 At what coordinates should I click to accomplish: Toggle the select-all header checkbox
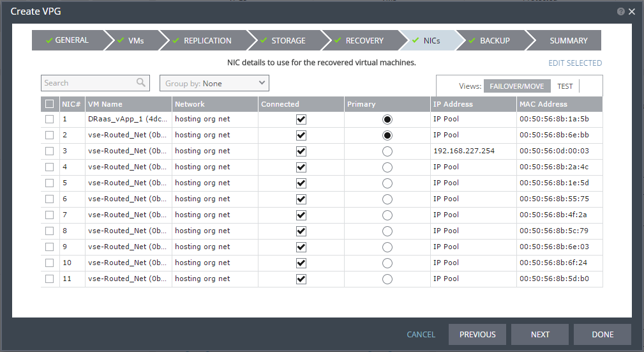(50, 104)
